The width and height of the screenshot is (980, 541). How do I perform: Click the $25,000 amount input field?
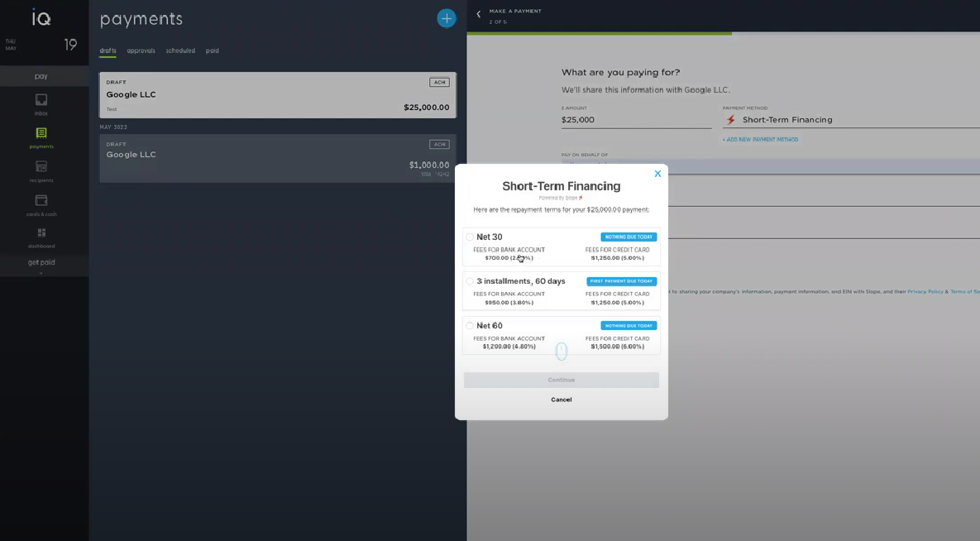pos(636,119)
